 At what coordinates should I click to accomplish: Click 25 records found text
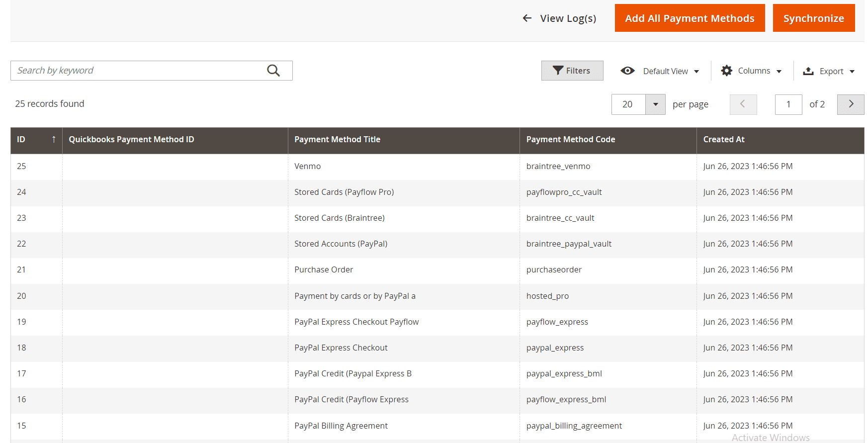coord(50,104)
